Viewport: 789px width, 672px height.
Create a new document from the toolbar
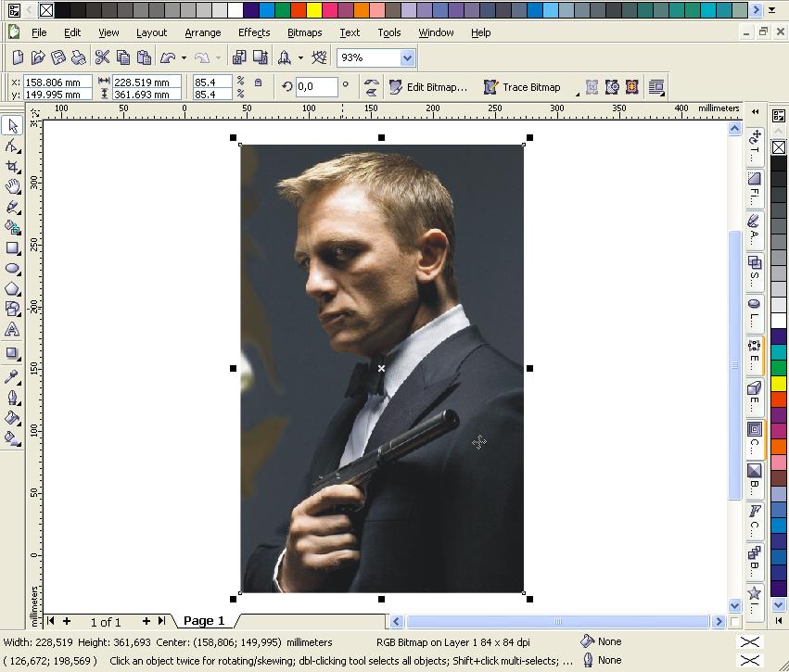[x=18, y=57]
